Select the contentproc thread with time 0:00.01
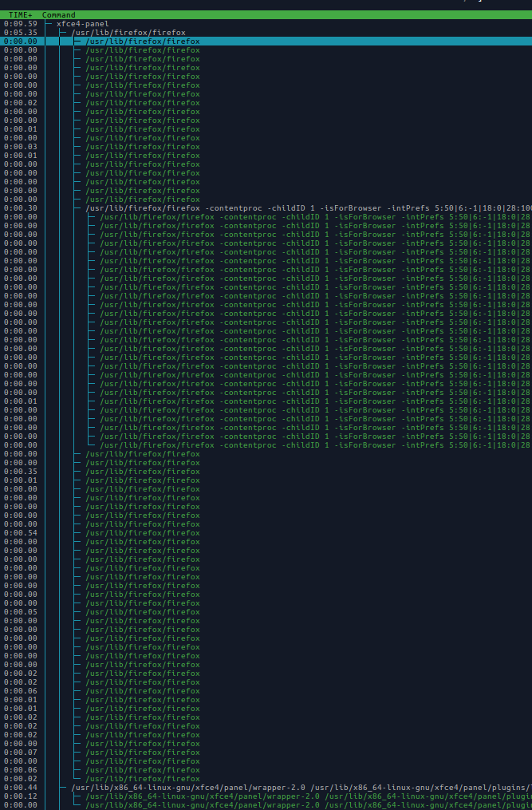This screenshot has width=532, height=810. [266, 401]
